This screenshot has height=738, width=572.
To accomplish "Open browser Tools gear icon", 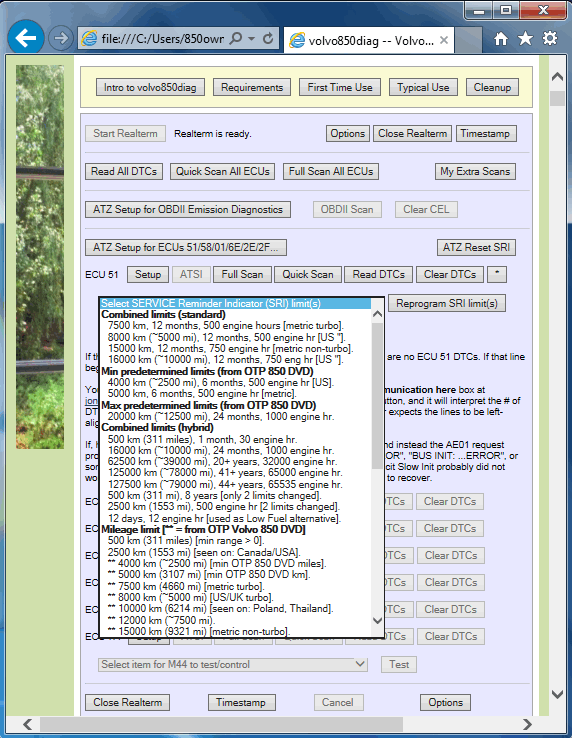I will click(x=549, y=39).
